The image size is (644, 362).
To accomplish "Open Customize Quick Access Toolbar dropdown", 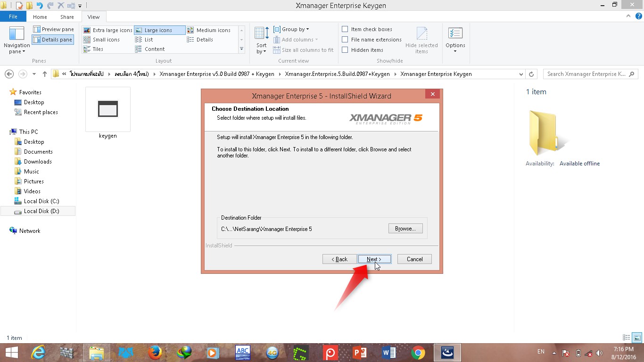I will pos(80,6).
